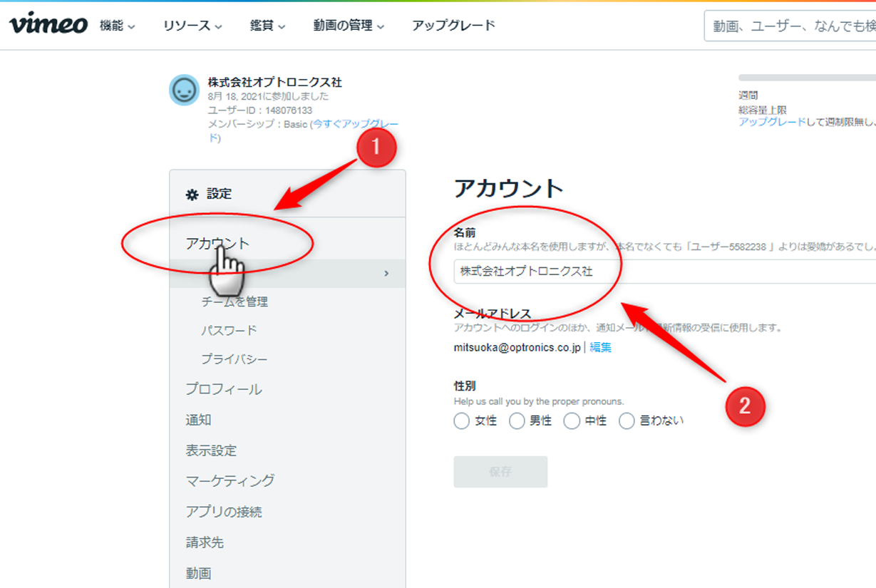The width and height of the screenshot is (876, 588).
Task: Click アップグレード in the top navigation
Action: [453, 26]
